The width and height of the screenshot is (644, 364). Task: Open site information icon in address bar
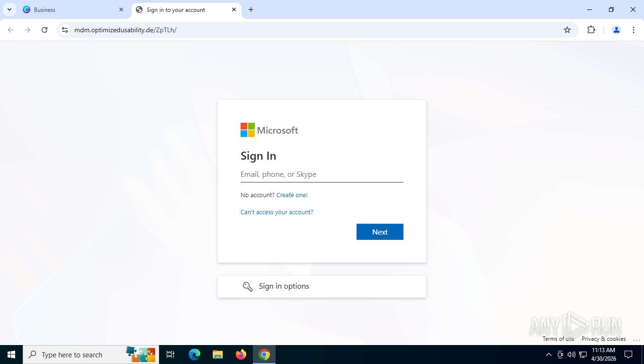pos(65,30)
